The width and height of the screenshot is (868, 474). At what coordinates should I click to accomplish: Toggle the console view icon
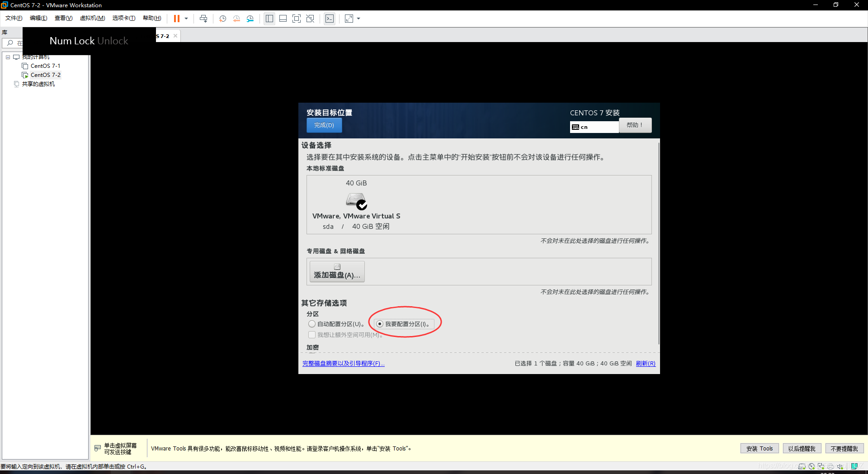[x=330, y=19]
